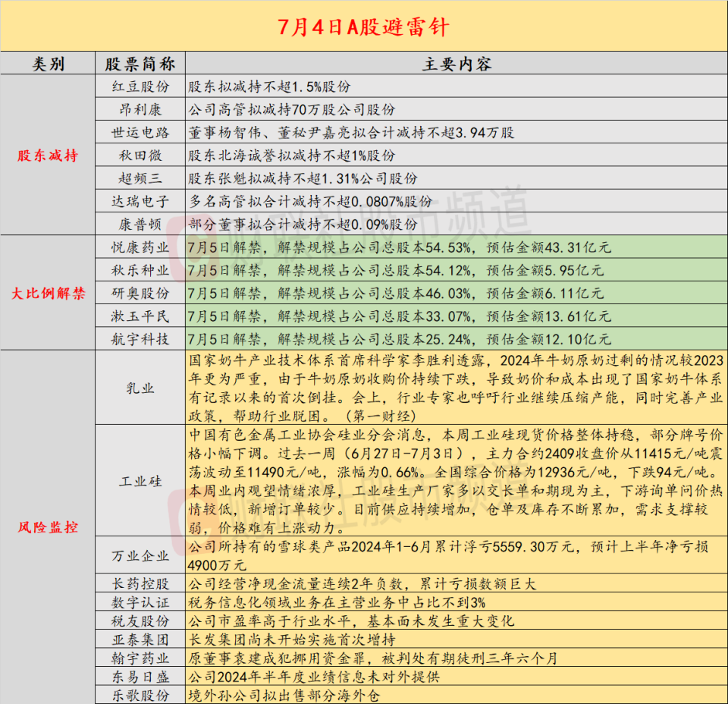The height and width of the screenshot is (704, 728).
Task: Click 部分董事拟合计减持0.09% content cell
Action: point(457,225)
